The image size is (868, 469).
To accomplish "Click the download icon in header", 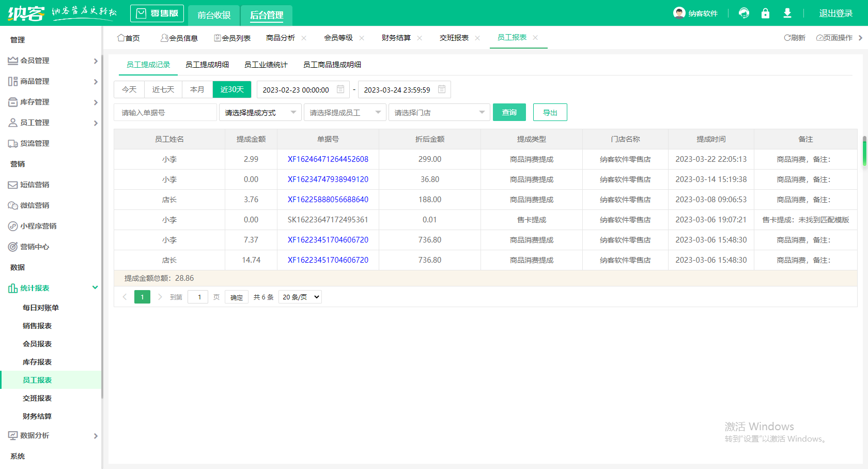I will pyautogui.click(x=787, y=13).
